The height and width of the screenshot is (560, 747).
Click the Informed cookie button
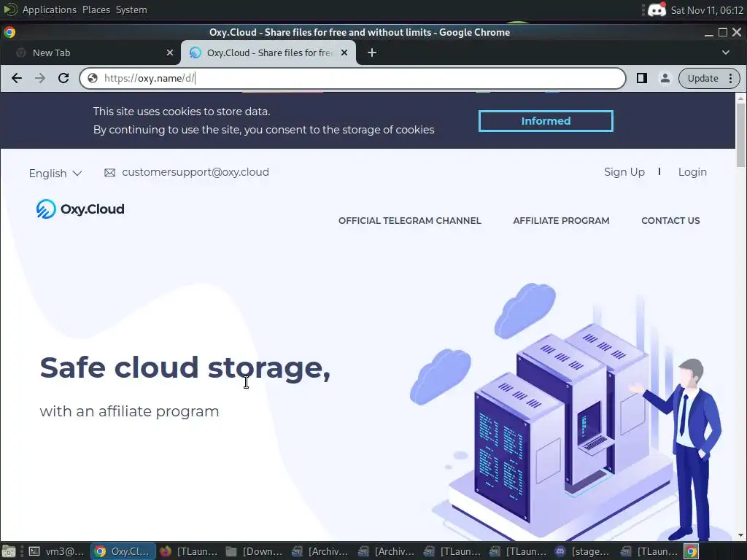[x=546, y=121]
